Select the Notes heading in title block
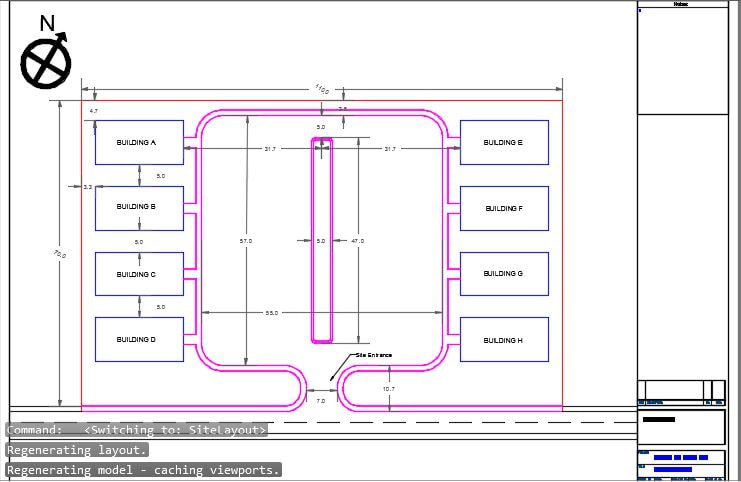Screen dimensions: 741x482 coord(681,4)
